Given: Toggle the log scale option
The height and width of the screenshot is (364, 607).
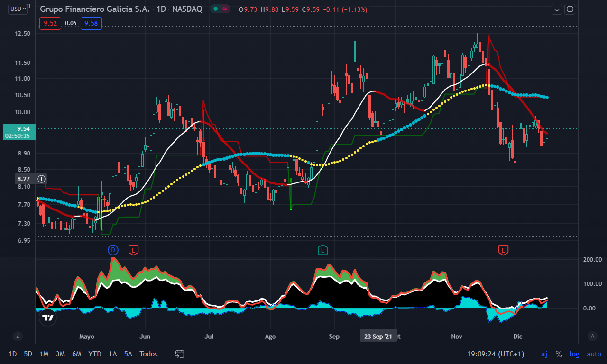Looking at the screenshot, I should pos(574,354).
